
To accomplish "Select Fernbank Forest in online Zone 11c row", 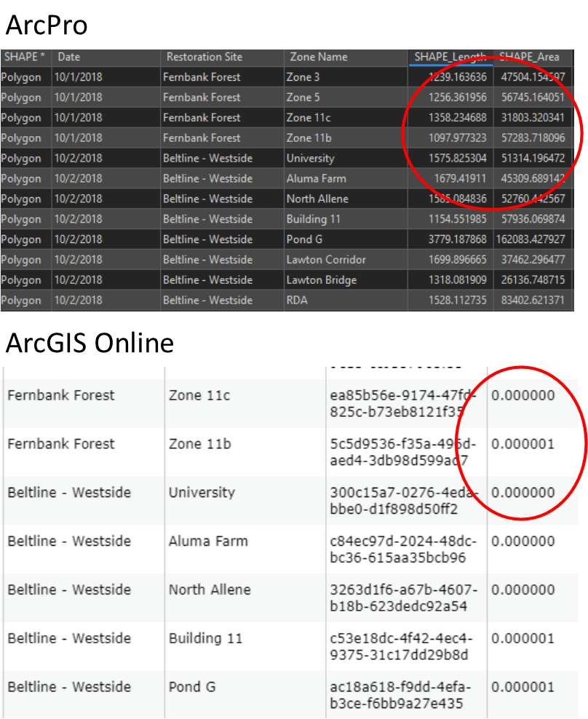I will click(61, 395).
